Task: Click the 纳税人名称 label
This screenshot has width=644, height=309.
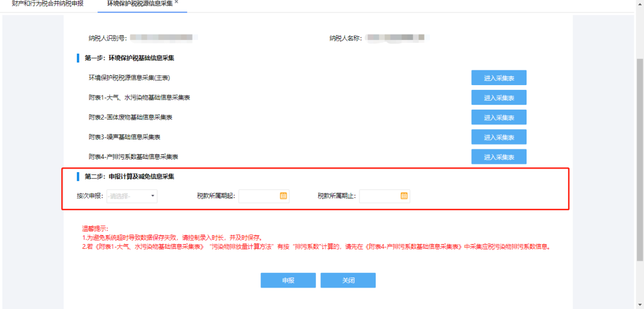Action: [345, 38]
